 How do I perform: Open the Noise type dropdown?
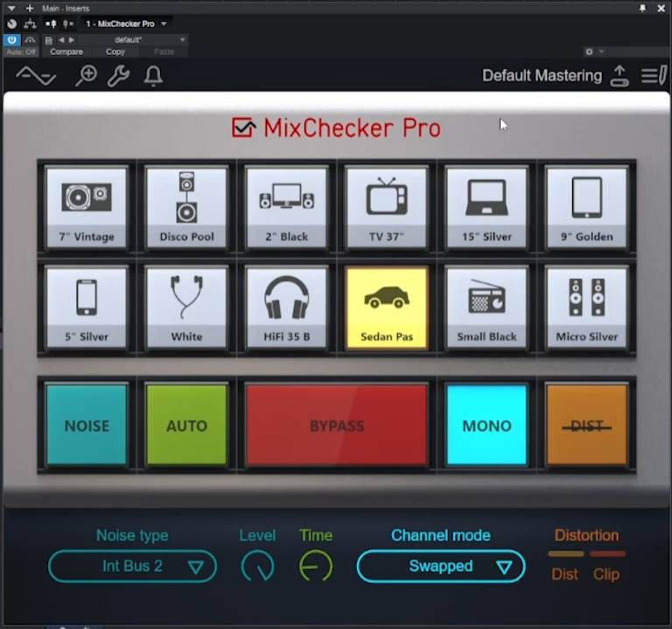(132, 566)
